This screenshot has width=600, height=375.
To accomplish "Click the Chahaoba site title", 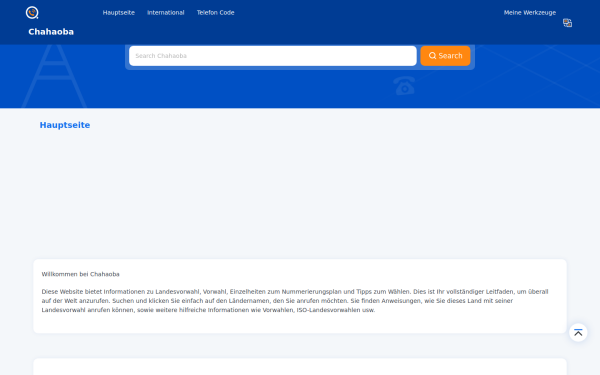I will click(x=51, y=32).
